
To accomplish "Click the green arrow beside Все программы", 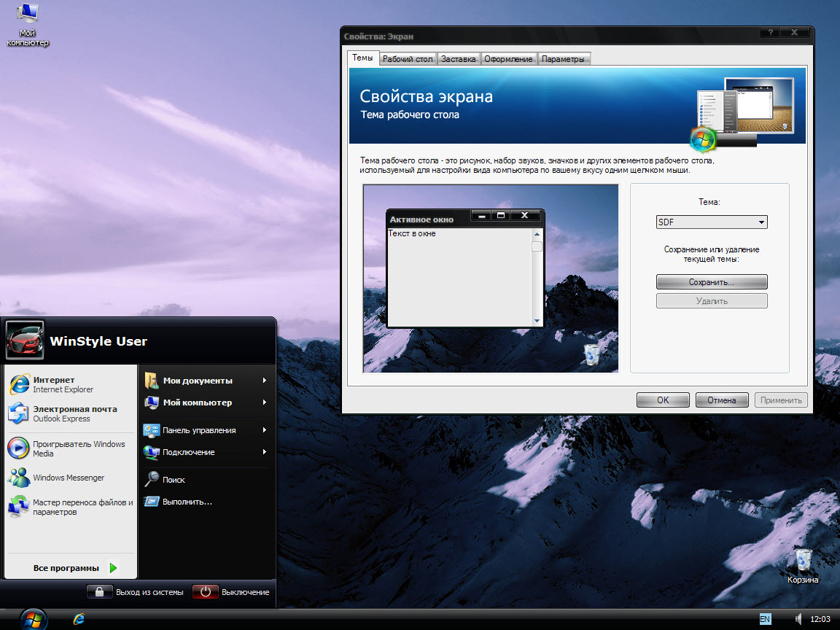I will click(113, 568).
